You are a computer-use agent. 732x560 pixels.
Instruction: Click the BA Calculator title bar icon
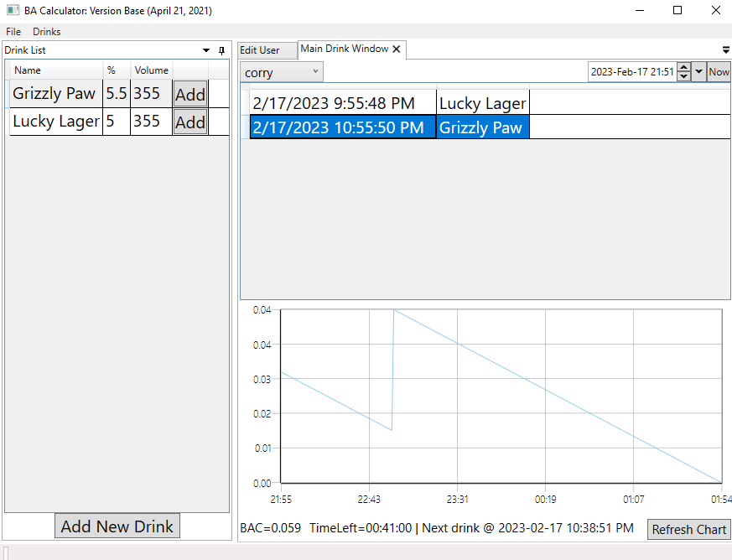(11, 11)
